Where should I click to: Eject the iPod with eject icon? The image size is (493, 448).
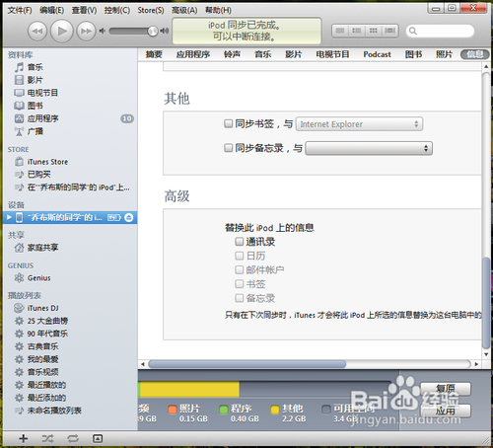click(129, 217)
